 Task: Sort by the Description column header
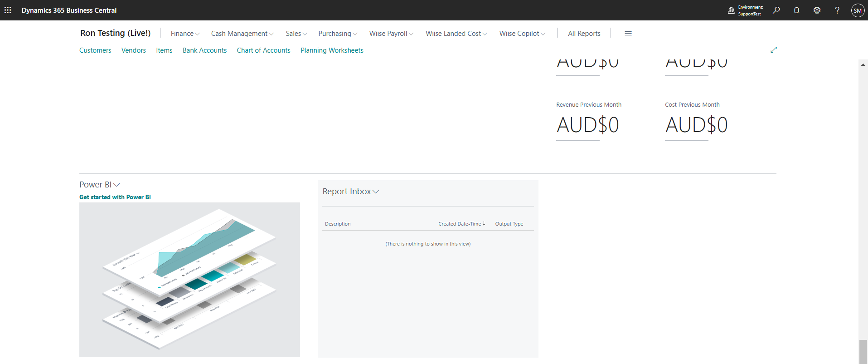338,224
